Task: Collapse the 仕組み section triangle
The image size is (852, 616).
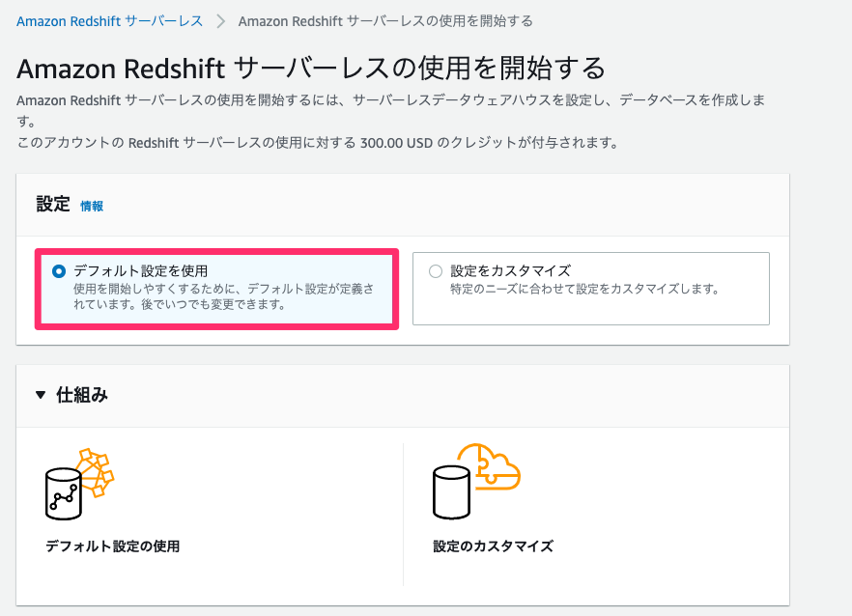Action: click(x=41, y=395)
